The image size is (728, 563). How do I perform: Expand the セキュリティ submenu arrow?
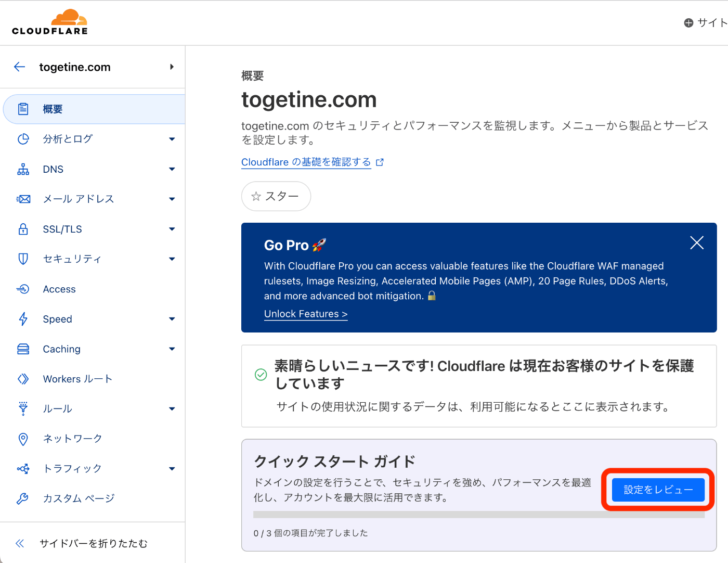click(x=172, y=259)
